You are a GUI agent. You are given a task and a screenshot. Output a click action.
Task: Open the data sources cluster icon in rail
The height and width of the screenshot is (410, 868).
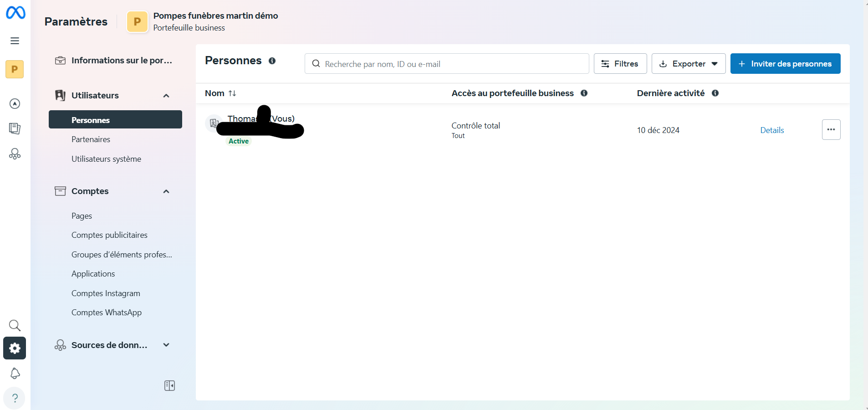[x=15, y=154]
